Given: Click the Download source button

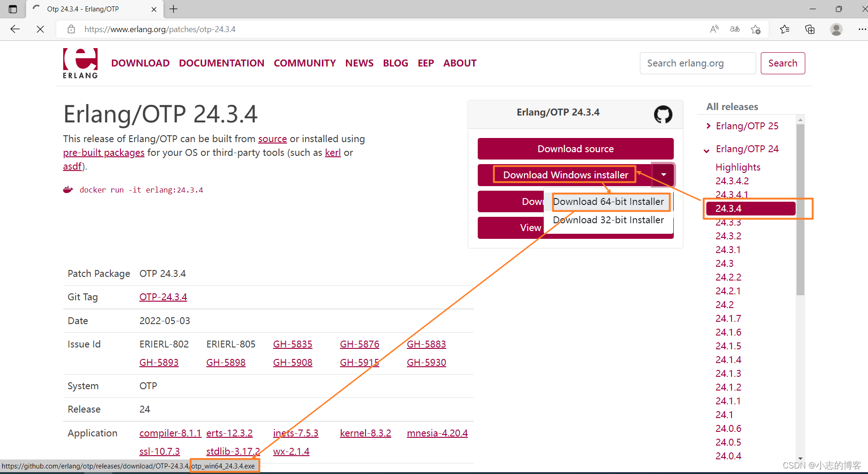Looking at the screenshot, I should 575,149.
